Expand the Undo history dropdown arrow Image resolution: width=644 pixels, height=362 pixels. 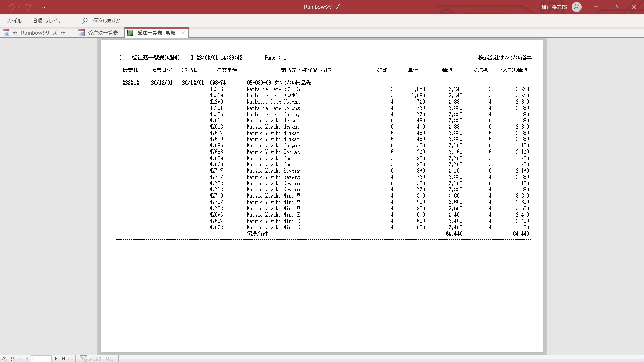(x=19, y=7)
